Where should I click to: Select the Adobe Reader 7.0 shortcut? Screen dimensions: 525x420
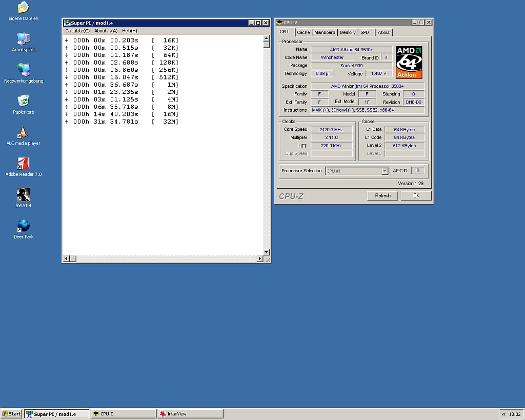click(x=24, y=163)
